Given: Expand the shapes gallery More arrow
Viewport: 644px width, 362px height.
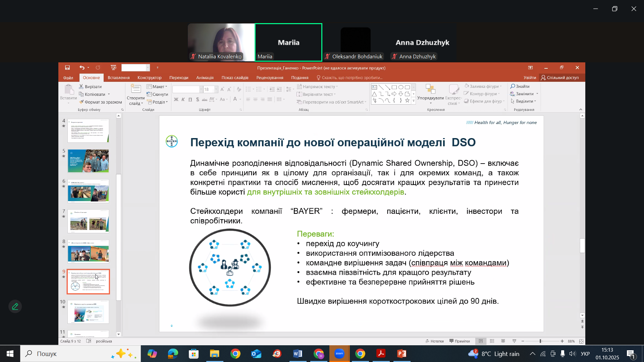Looking at the screenshot, I should (x=414, y=101).
